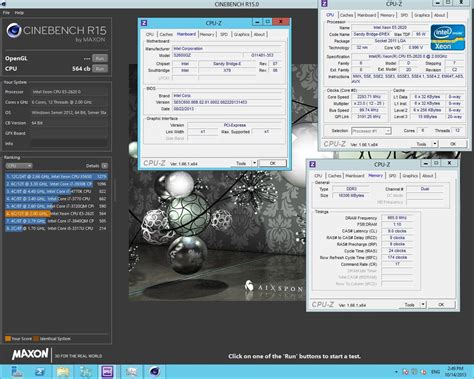Open Graphics tab in Memory CPU-Z window
Screen dimensions: 474x379
410,176
